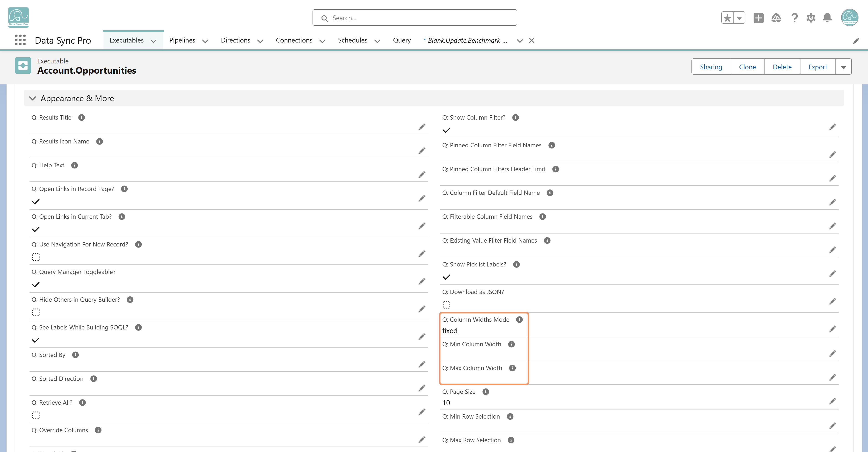Open the Setup gear icon
Screen dimensions: 868x452
point(811,18)
